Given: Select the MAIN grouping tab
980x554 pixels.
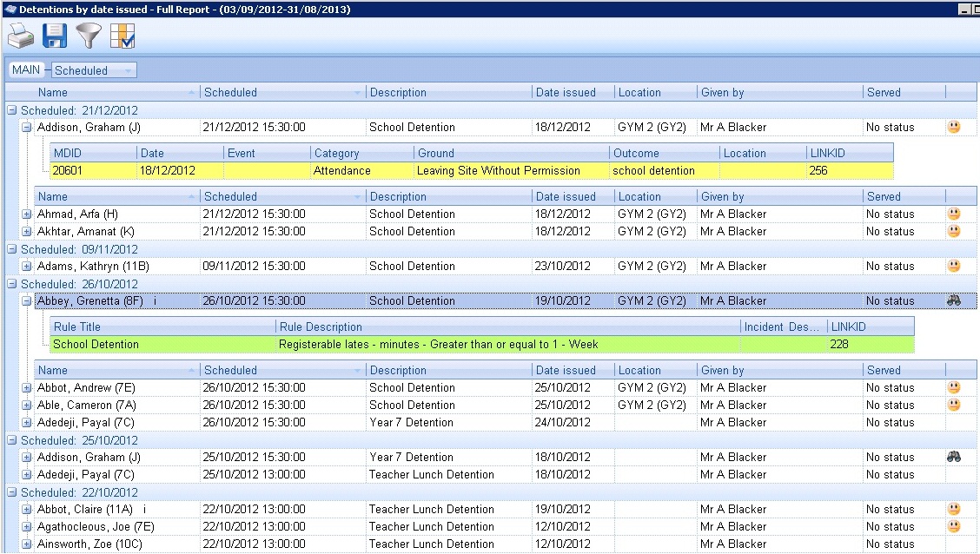Looking at the screenshot, I should 25,70.
